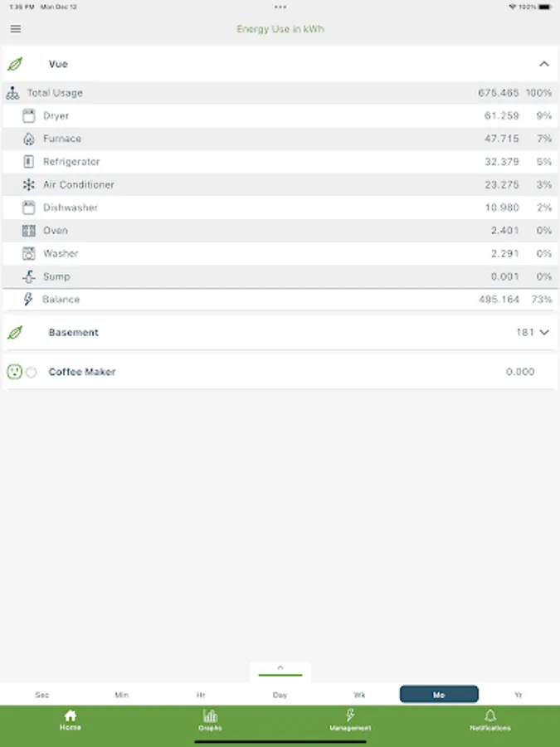The height and width of the screenshot is (747, 560).
Task: Select the Yr time scale
Action: click(519, 695)
